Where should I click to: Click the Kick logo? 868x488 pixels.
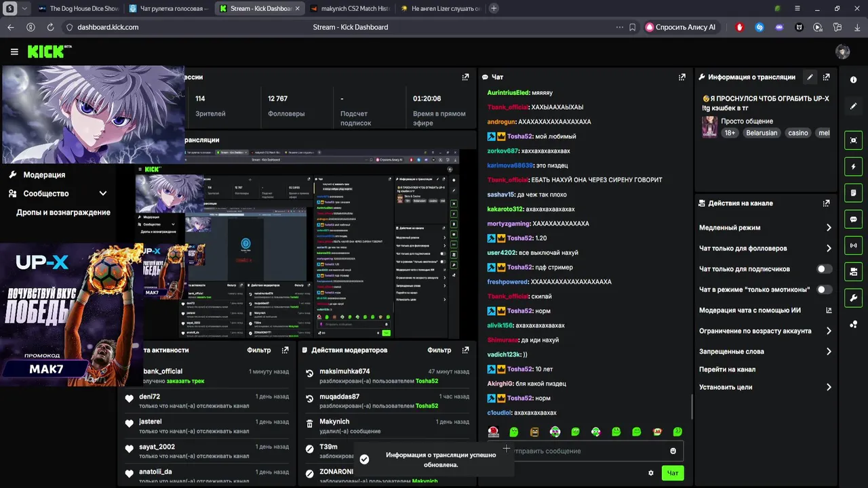pos(50,52)
